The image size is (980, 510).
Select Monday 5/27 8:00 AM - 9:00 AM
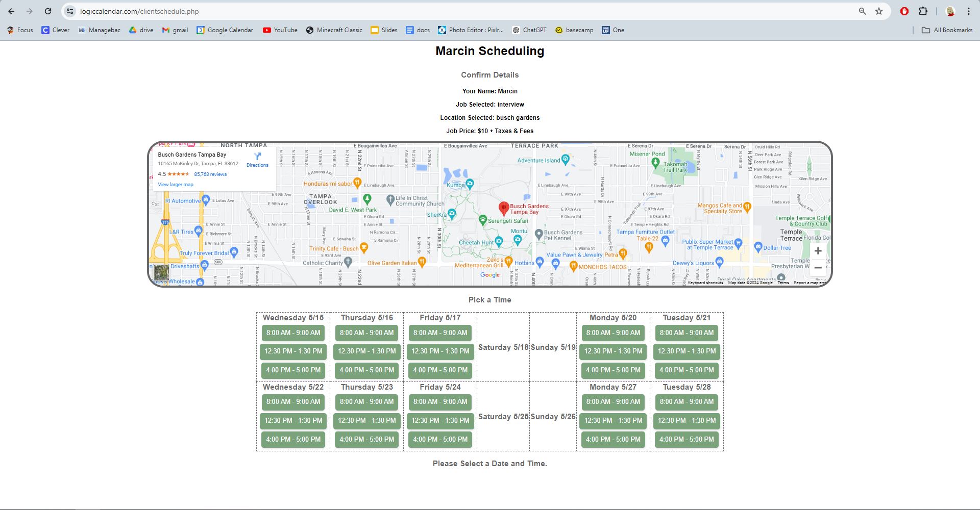pos(613,402)
